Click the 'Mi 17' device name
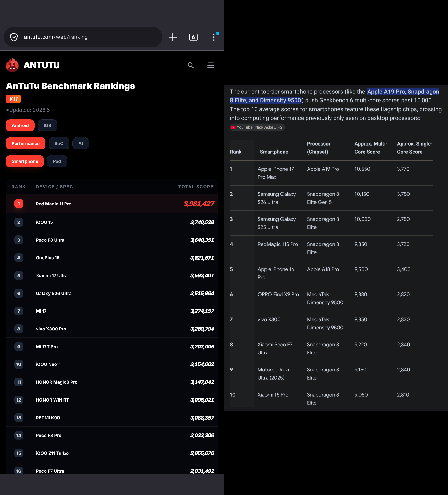 pos(41,311)
